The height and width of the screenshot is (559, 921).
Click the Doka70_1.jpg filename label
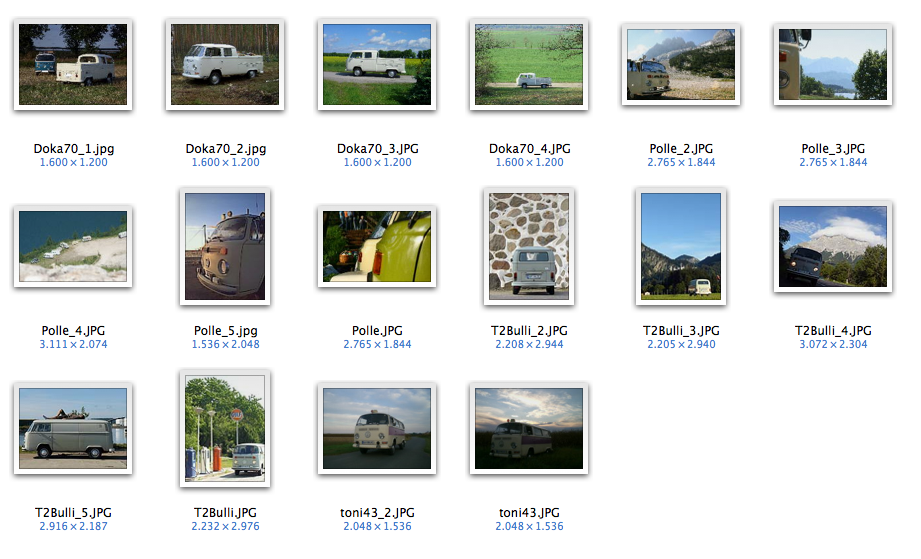(x=73, y=149)
